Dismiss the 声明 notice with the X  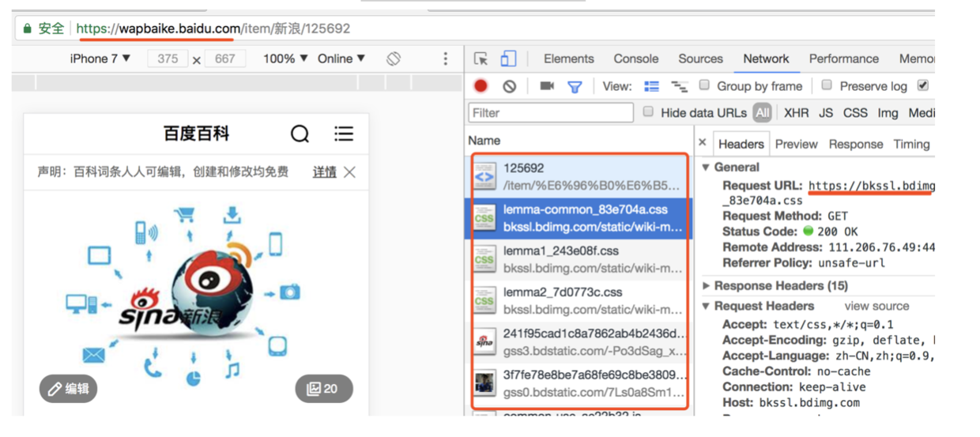(349, 171)
